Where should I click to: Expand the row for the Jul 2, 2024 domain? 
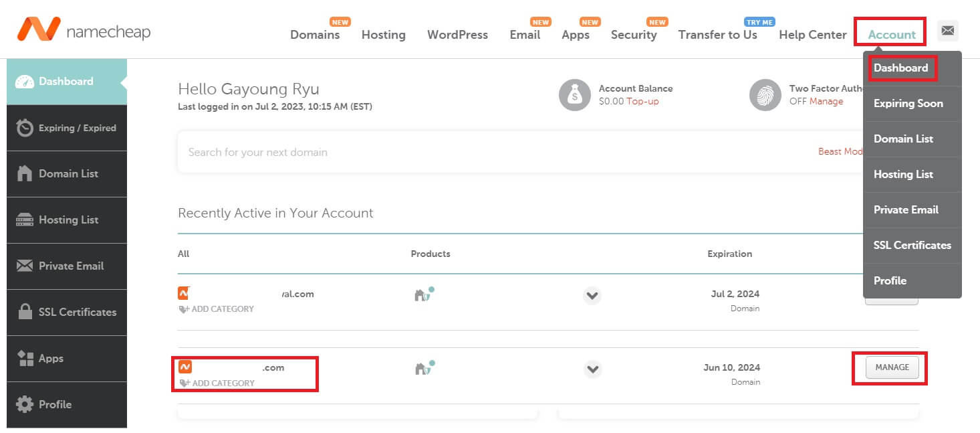[x=592, y=295]
